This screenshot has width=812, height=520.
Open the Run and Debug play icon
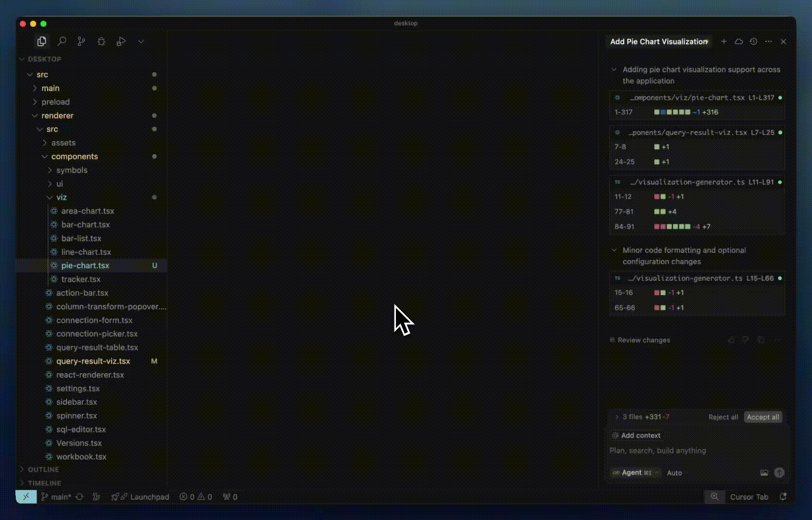tap(121, 41)
